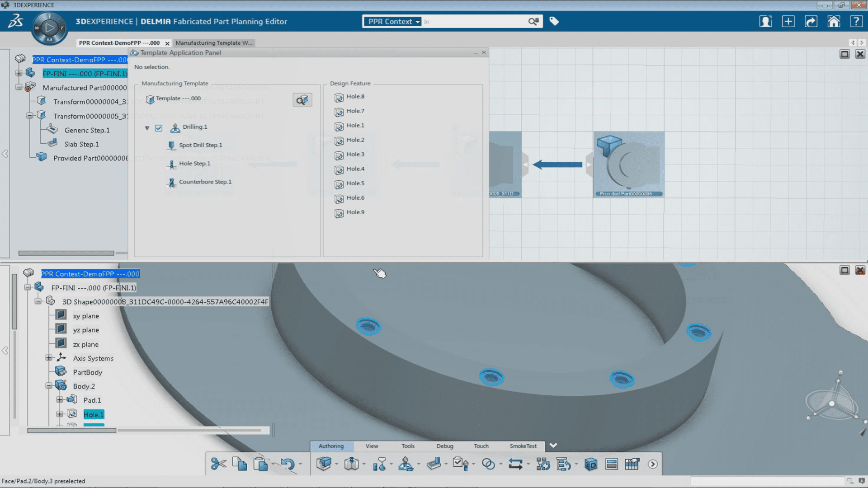The height and width of the screenshot is (488, 868).
Task: Expand the Hole.1 node in lower tree
Action: [60, 414]
